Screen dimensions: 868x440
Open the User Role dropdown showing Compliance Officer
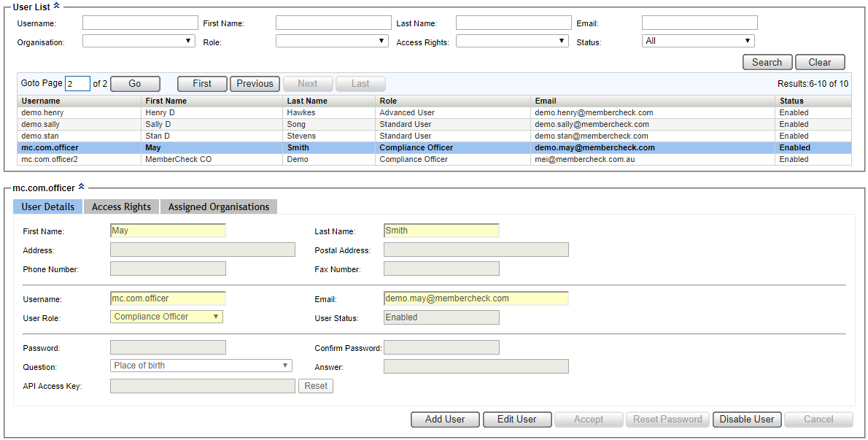coord(166,317)
